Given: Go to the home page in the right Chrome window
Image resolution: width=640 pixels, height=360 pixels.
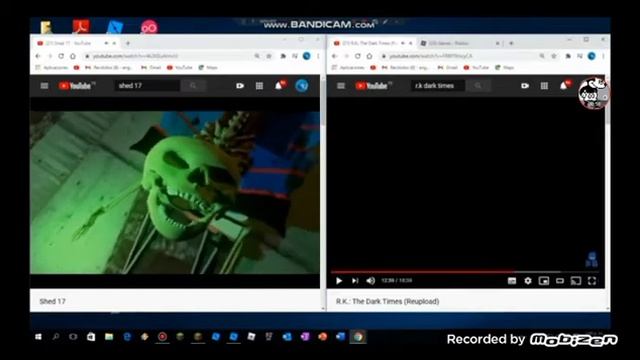Looking at the screenshot, I should [x=369, y=56].
